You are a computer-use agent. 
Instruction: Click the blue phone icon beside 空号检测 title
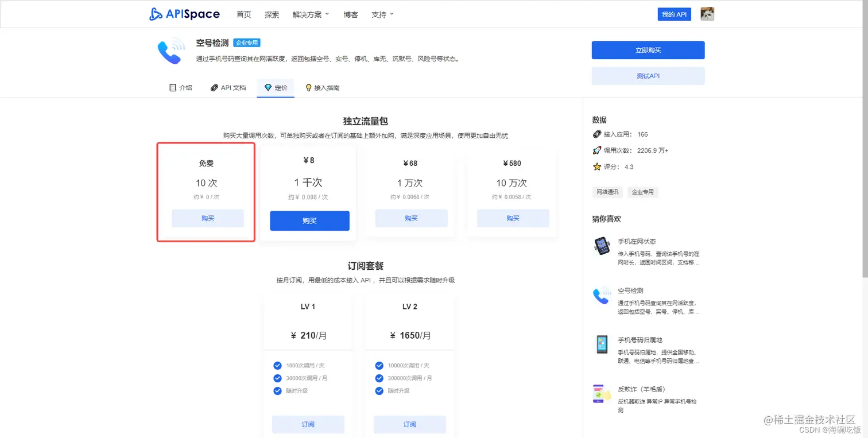click(x=170, y=52)
